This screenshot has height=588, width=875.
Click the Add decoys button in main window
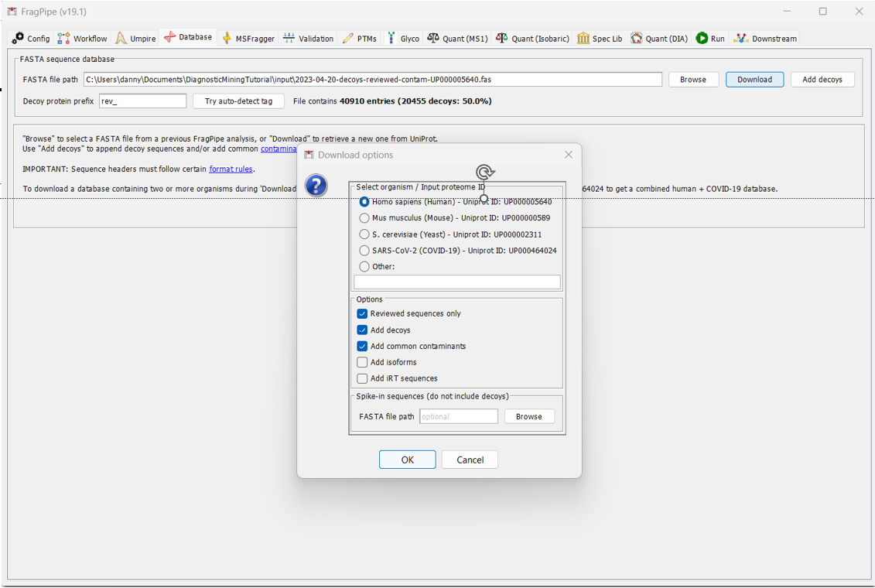[822, 79]
